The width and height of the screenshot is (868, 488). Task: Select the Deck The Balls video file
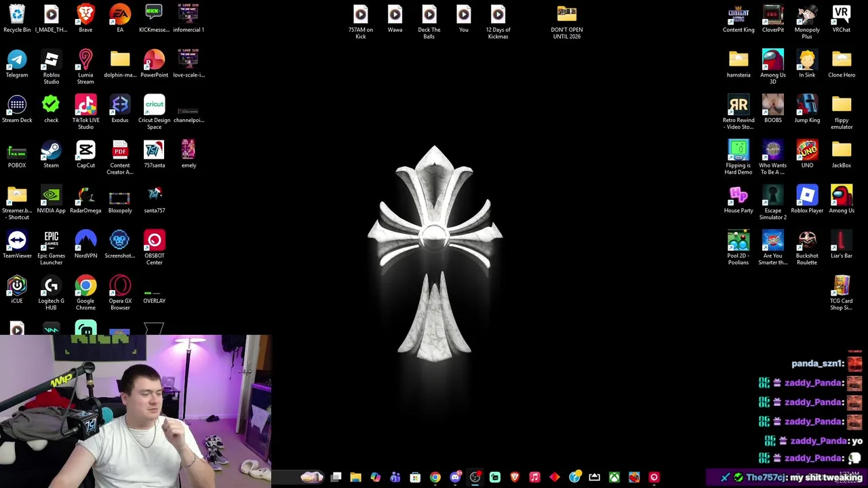(x=429, y=22)
